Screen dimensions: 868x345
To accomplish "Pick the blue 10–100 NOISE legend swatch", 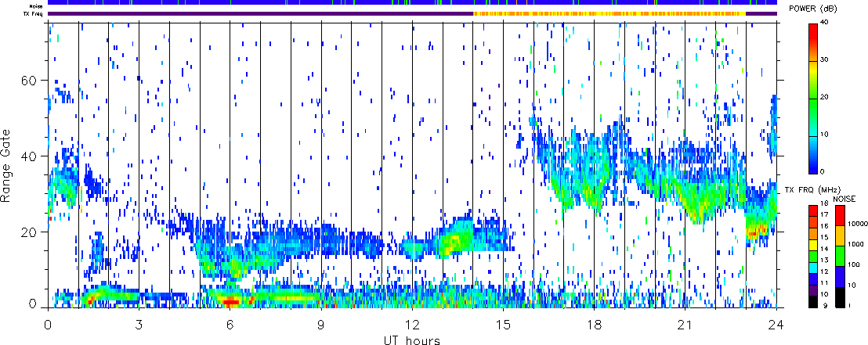I will (x=840, y=277).
